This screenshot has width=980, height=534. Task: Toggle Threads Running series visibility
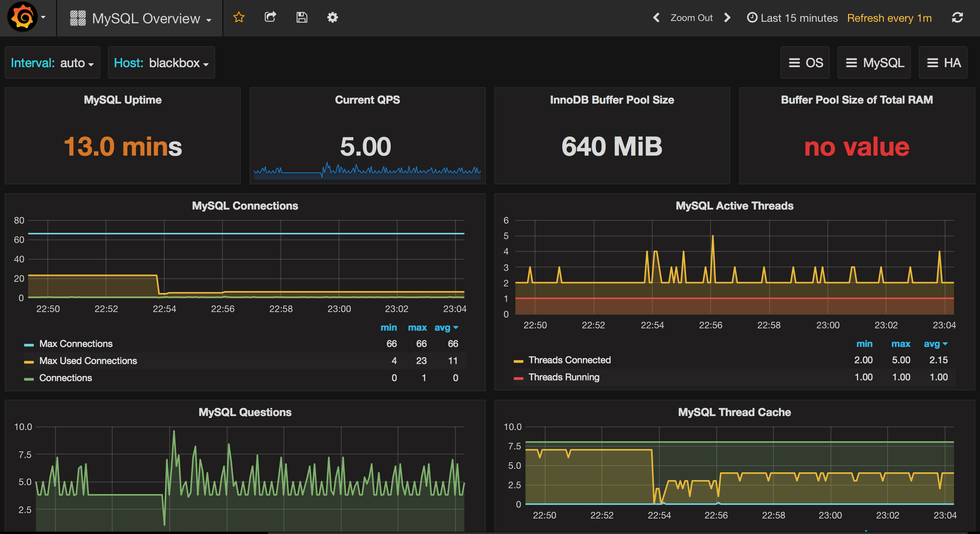point(564,377)
